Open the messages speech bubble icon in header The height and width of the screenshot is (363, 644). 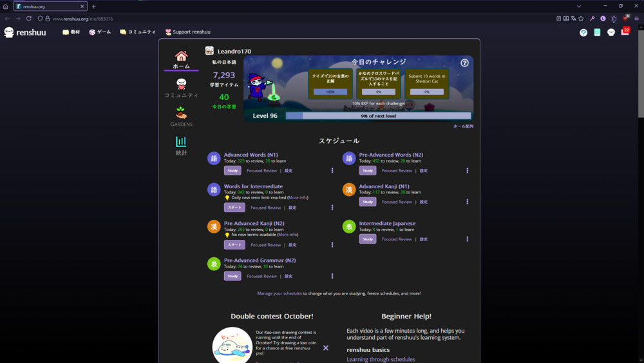tap(611, 32)
